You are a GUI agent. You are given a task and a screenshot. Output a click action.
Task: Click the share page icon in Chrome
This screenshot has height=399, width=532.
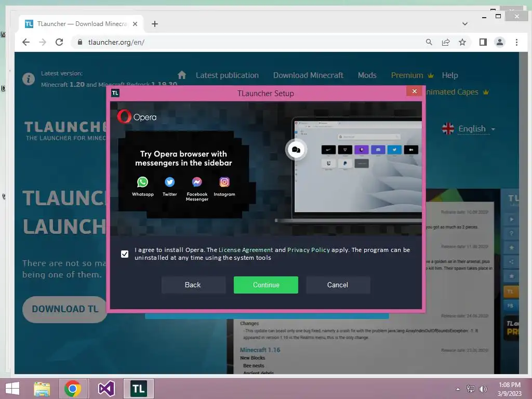445,42
